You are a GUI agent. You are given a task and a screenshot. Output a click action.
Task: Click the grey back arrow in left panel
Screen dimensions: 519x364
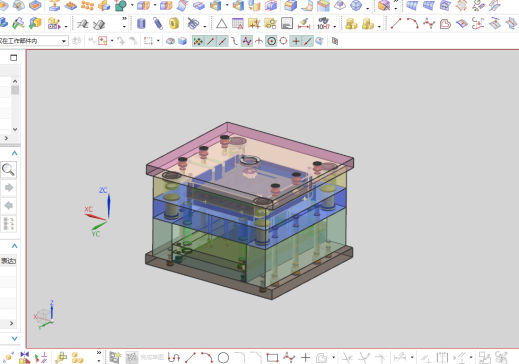(8, 205)
